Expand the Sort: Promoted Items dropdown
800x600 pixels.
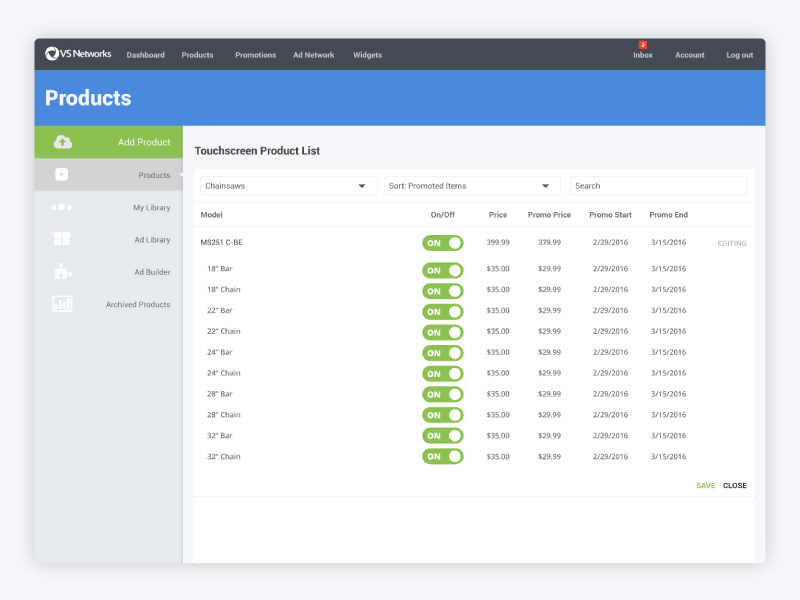tap(470, 185)
